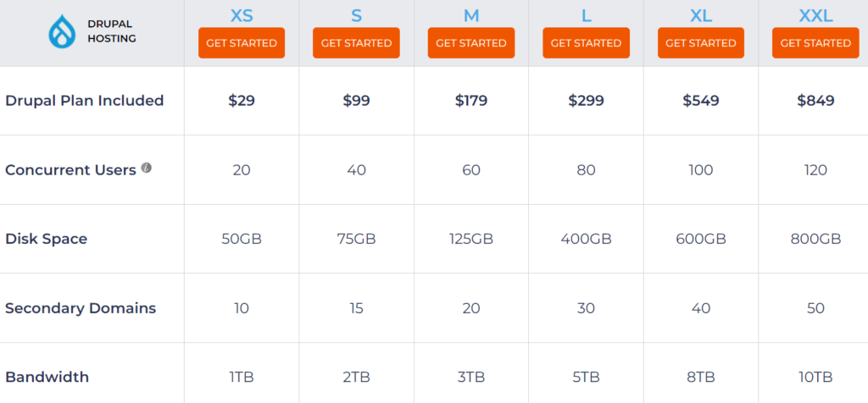Click the Secondary Domains row label
Viewport: 868px width, 403px height.
point(81,308)
